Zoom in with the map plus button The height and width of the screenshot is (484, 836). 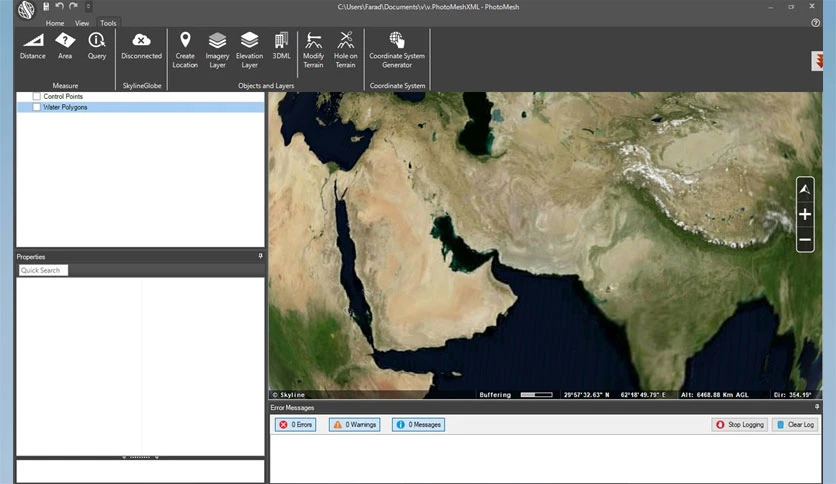pos(805,214)
